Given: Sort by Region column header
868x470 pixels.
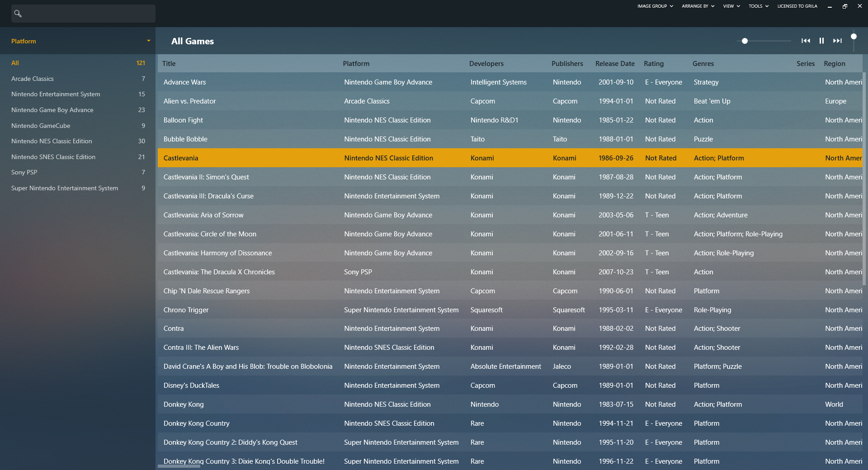Looking at the screenshot, I should (x=834, y=64).
